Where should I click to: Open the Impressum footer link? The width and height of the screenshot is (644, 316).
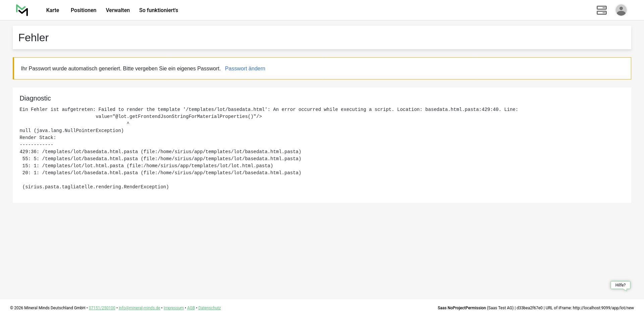pyautogui.click(x=173, y=308)
